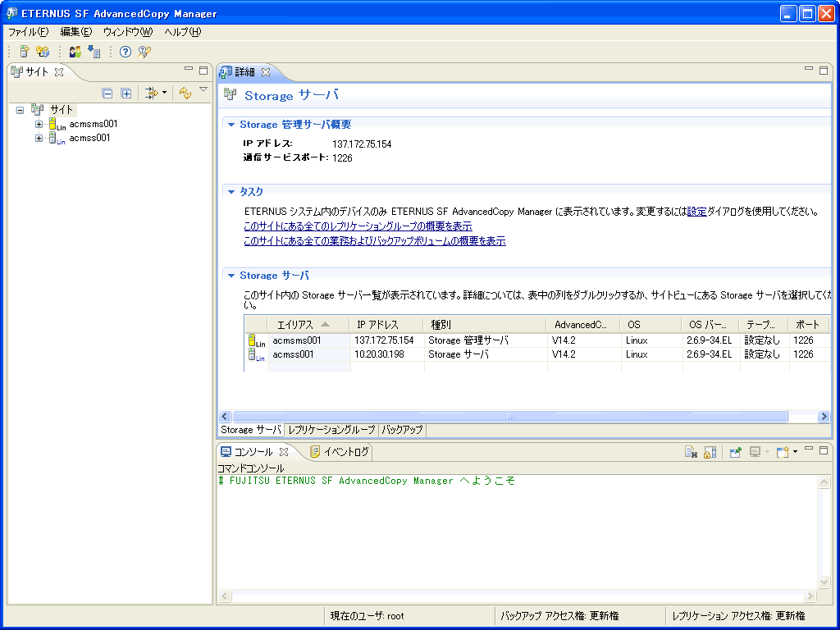Open the site view menu triangle

203,89
